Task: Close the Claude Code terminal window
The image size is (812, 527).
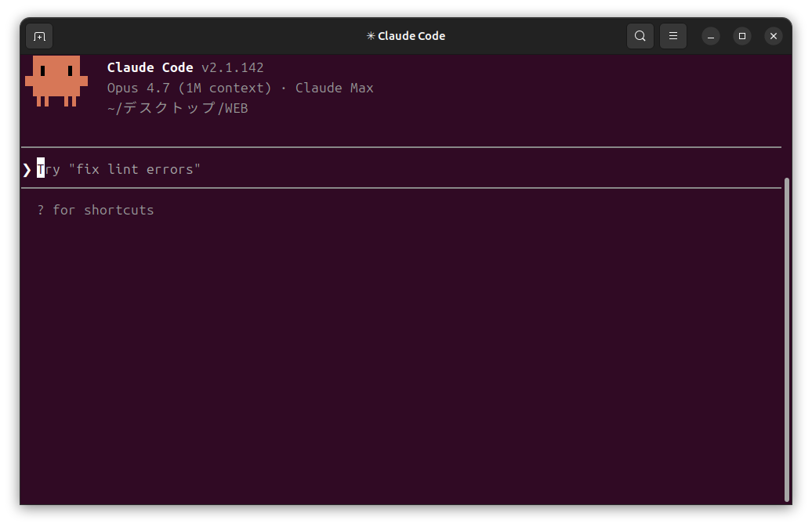Action: (x=774, y=36)
